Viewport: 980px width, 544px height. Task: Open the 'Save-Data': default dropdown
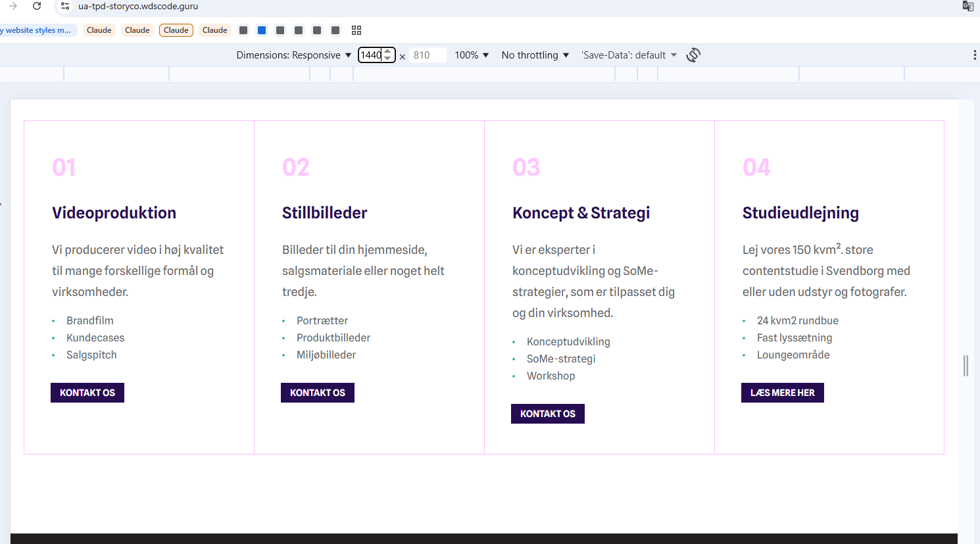pyautogui.click(x=629, y=55)
